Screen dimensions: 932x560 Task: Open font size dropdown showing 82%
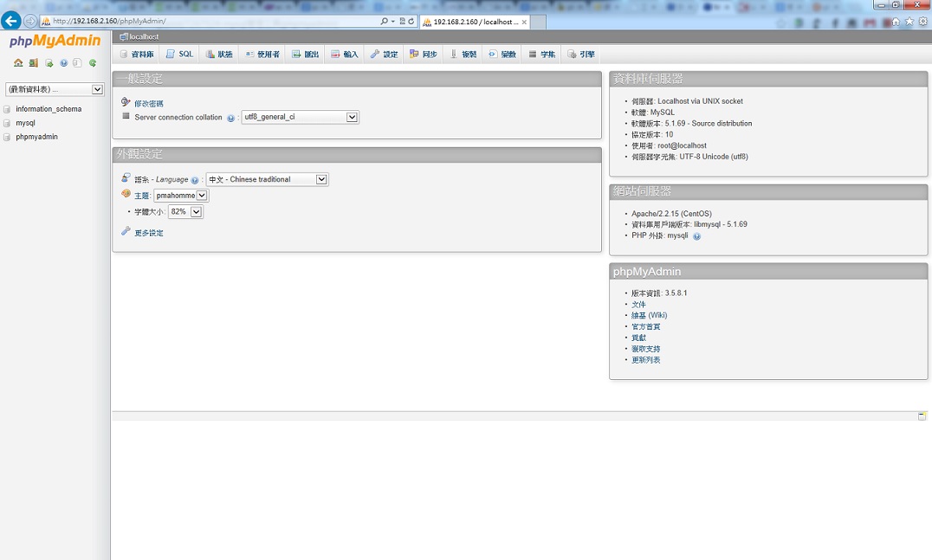pos(186,211)
